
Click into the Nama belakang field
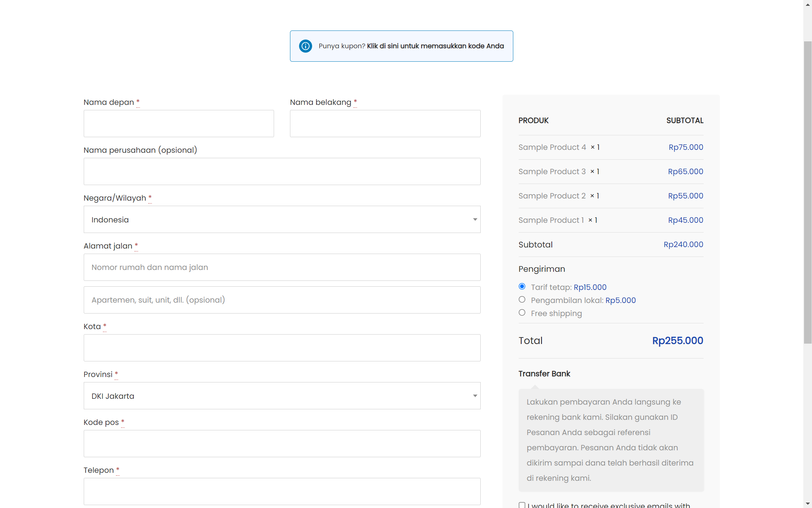click(385, 124)
